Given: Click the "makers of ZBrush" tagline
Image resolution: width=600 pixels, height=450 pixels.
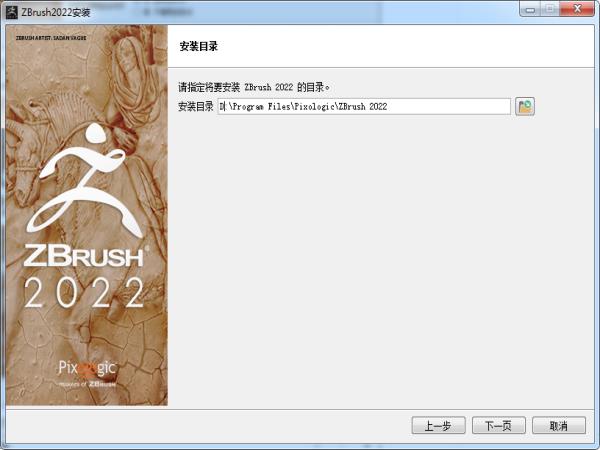Looking at the screenshot, I should tap(88, 383).
